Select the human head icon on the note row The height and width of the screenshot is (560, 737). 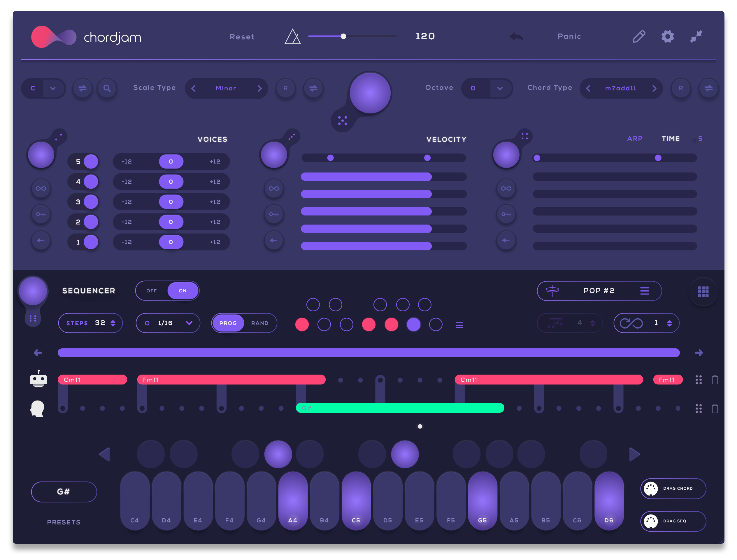37,408
